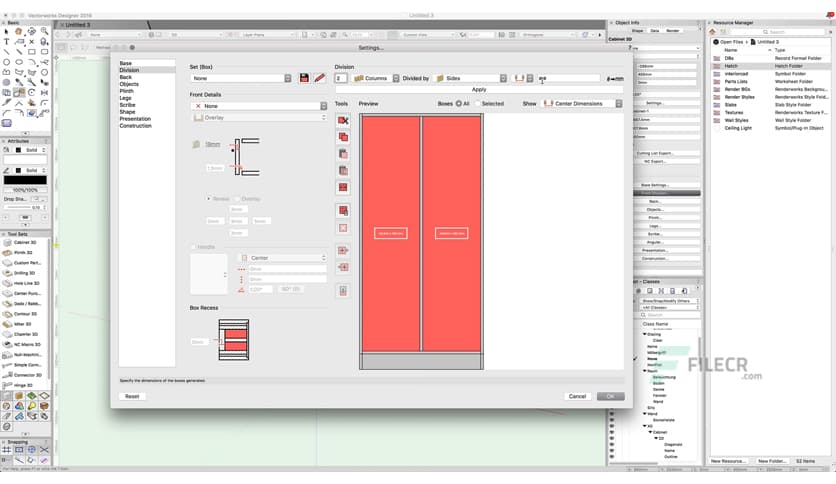The height and width of the screenshot is (484, 836).
Task: Click the Cabinet 3D tool set icon
Action: 7,243
